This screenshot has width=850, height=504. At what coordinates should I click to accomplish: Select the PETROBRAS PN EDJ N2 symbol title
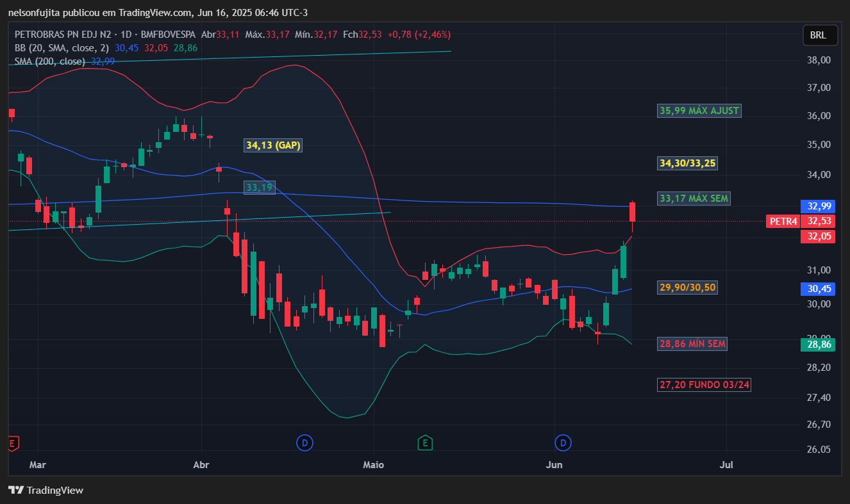pos(63,35)
